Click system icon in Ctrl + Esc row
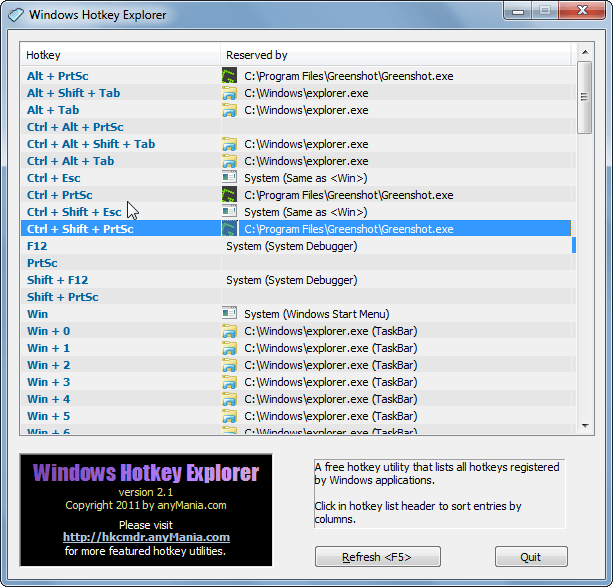Viewport: 613px width, 587px height. (x=229, y=178)
